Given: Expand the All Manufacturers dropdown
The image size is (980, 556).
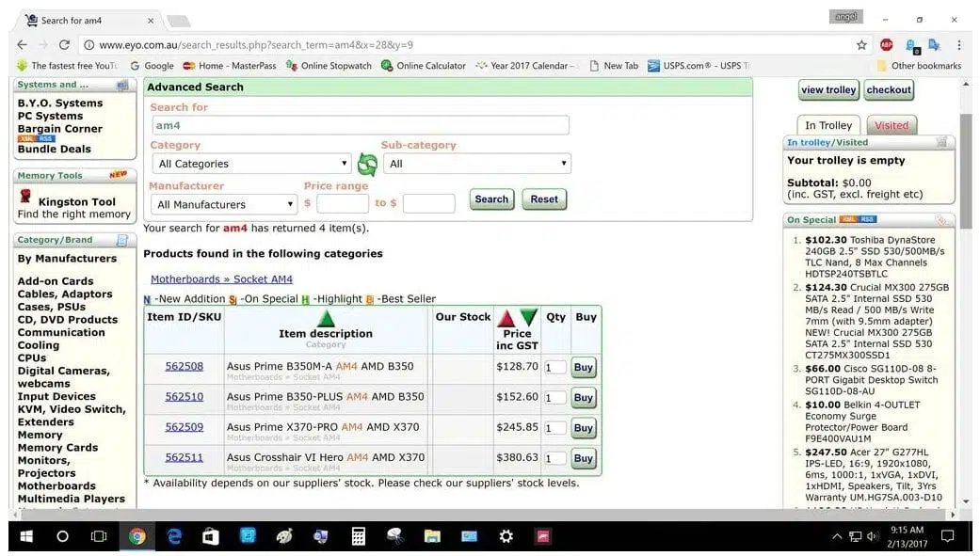Looking at the screenshot, I should tap(224, 204).
